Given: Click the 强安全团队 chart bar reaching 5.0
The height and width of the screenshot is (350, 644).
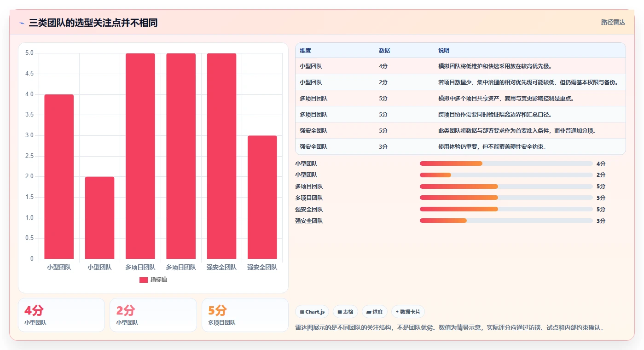Looking at the screenshot, I should click(x=221, y=156).
